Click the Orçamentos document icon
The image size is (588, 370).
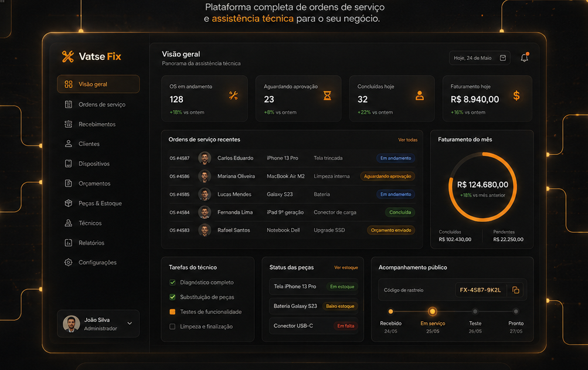[x=68, y=184]
